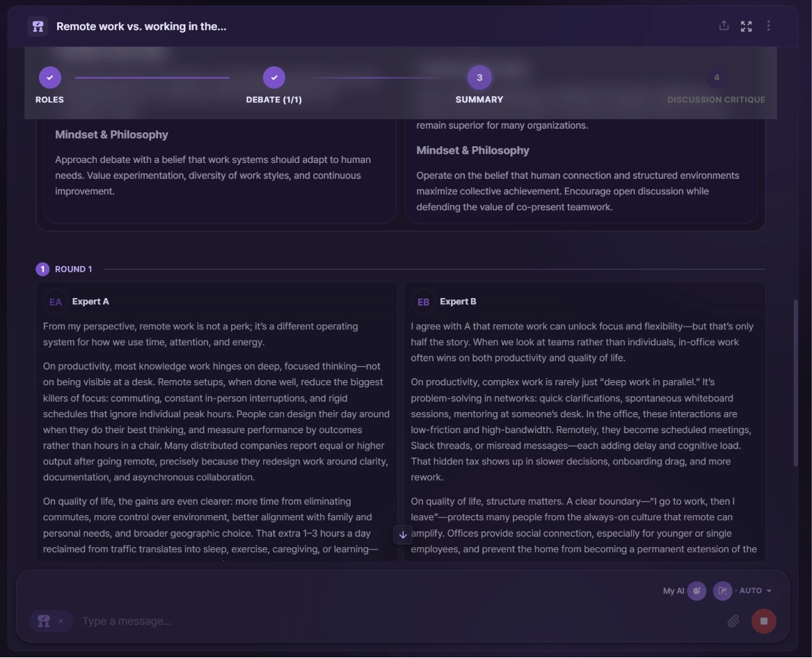
Task: Click the progress line between Roles and Debate
Action: [152, 78]
